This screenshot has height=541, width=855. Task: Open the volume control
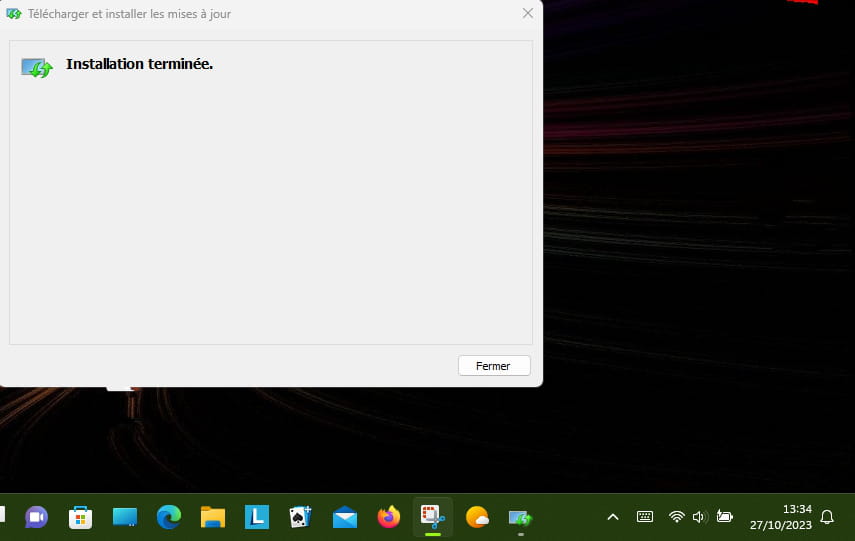point(700,516)
